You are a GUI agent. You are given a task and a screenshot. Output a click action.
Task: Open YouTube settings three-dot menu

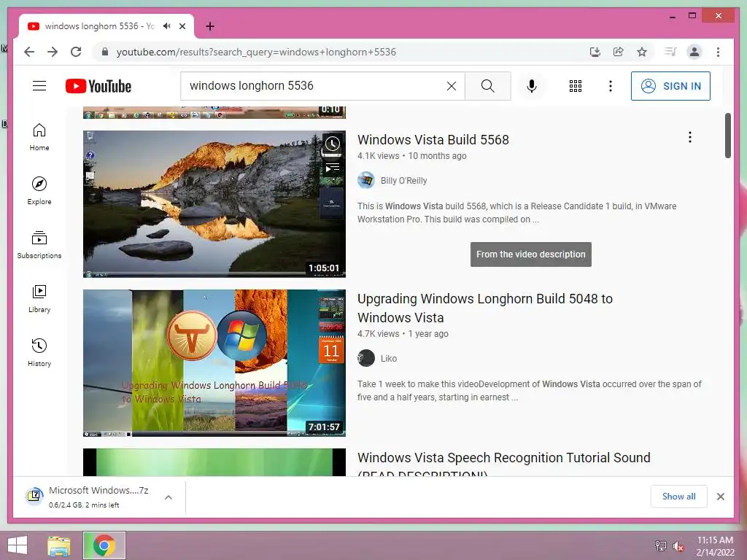pyautogui.click(x=611, y=86)
